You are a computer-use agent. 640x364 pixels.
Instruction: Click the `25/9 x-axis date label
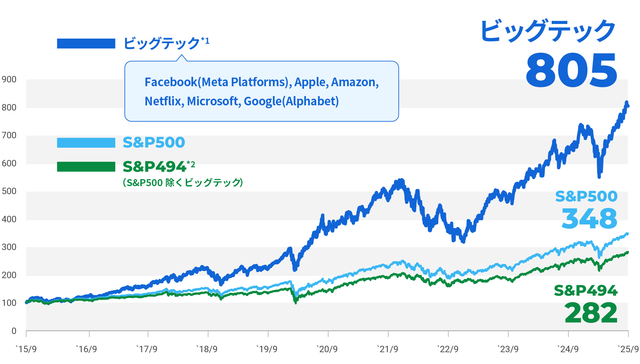628,349
